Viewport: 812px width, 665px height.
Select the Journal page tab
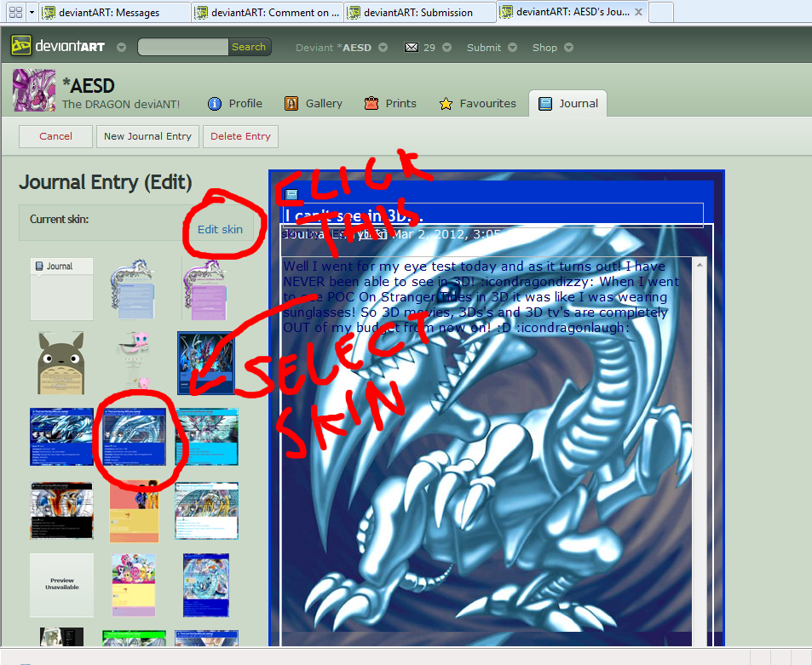(x=568, y=103)
